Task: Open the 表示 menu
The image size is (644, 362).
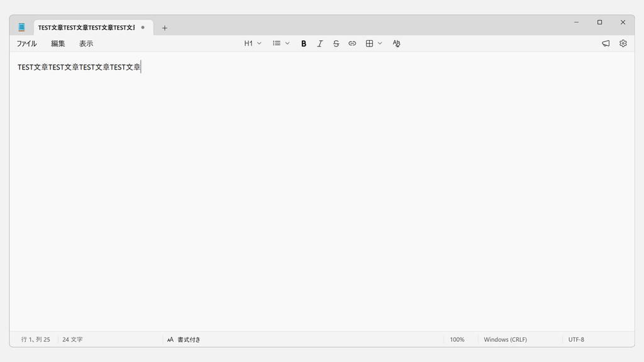Action: click(86, 43)
